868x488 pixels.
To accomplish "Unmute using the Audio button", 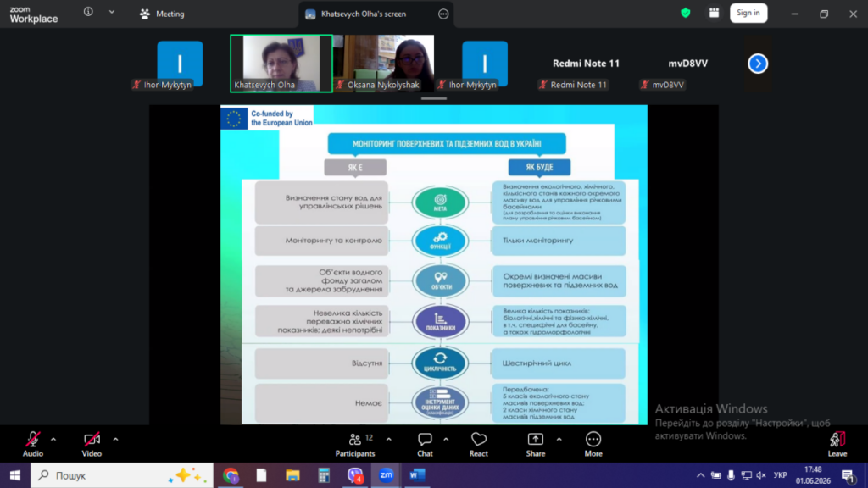I will tap(33, 444).
